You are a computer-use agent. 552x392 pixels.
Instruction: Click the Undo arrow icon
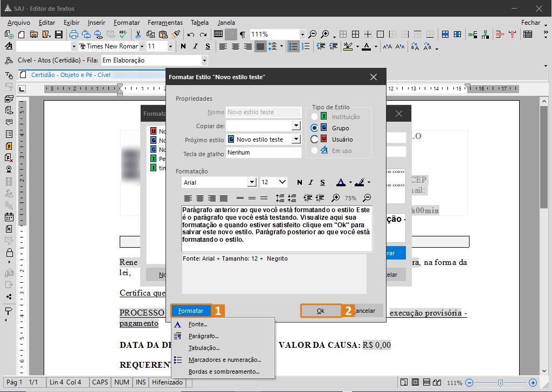[191, 34]
